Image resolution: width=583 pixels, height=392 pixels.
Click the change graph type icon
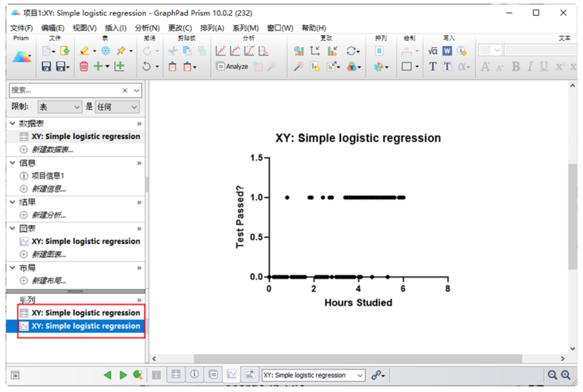(x=299, y=51)
